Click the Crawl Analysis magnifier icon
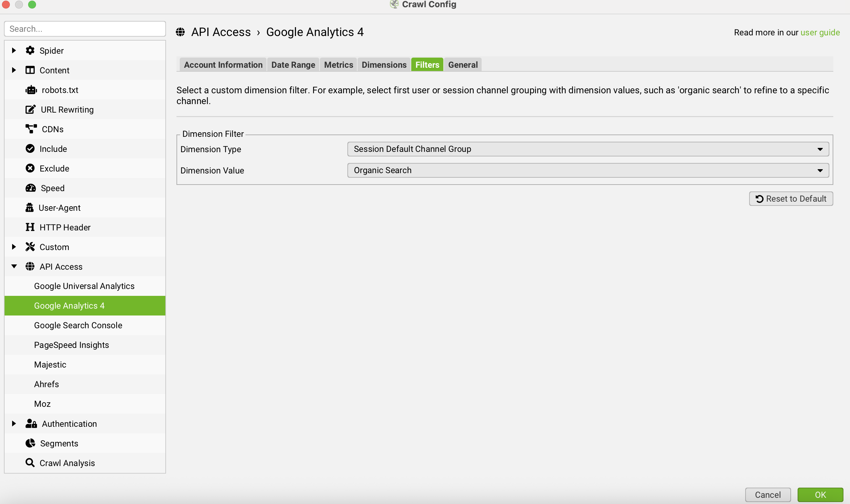850x504 pixels. pyautogui.click(x=30, y=462)
